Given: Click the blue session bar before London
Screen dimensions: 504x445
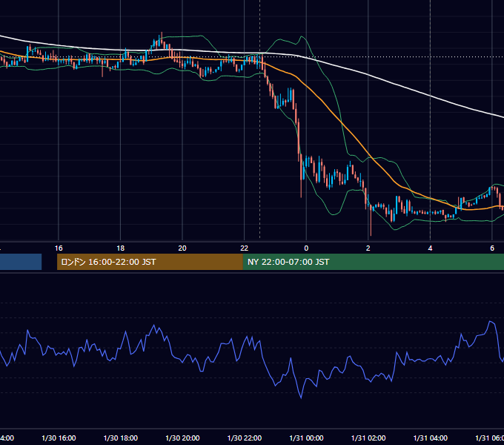Looking at the screenshot, I should pyautogui.click(x=21, y=262).
